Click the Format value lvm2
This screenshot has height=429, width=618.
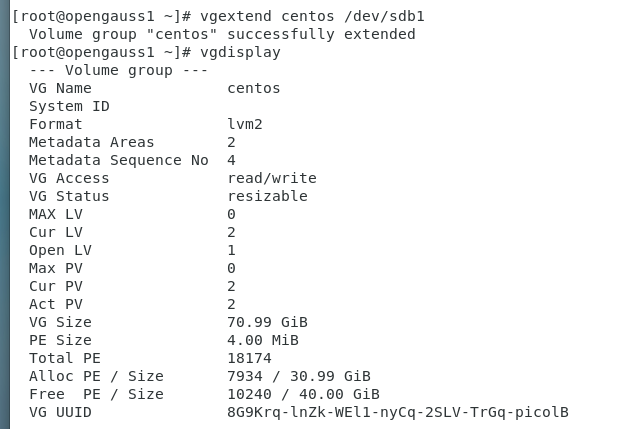click(x=245, y=124)
